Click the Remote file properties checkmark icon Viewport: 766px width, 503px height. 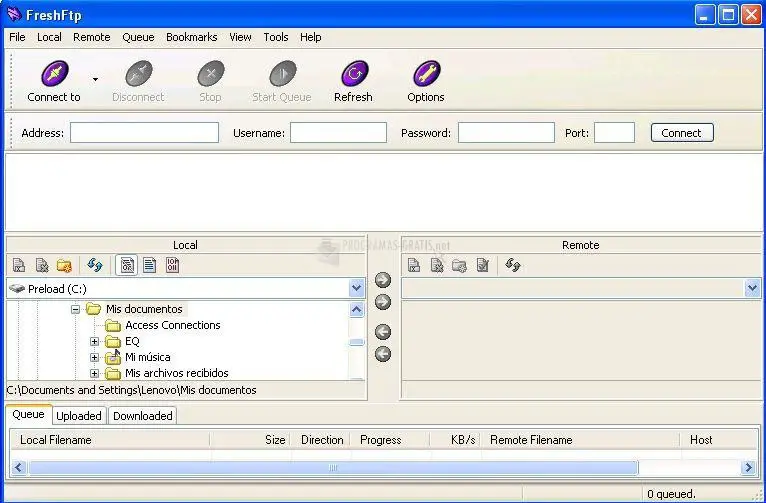click(482, 265)
